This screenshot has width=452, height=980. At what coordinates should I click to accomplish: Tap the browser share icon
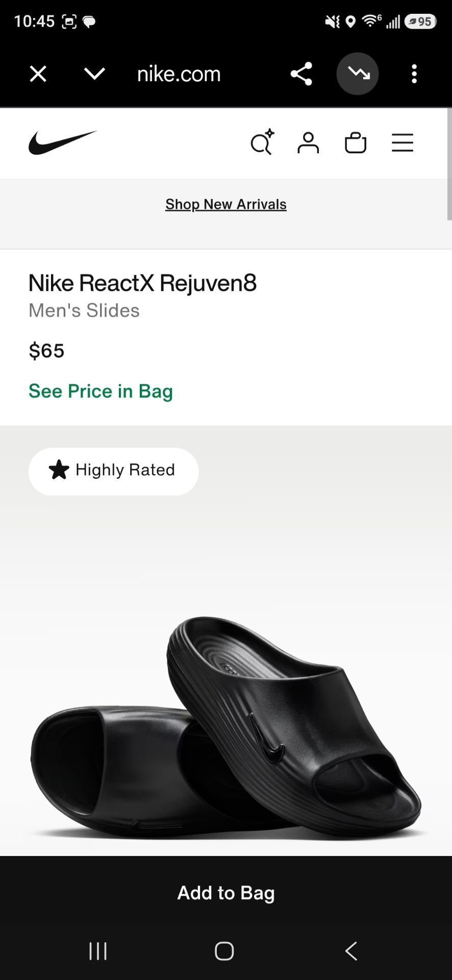[301, 74]
